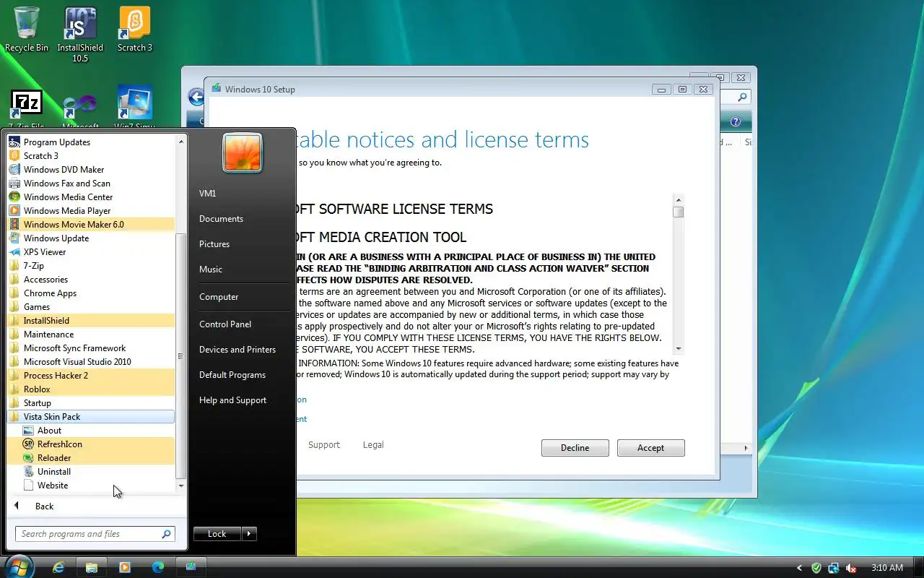Open Windows Update from the Start menu
This screenshot has width=924, height=578.
(x=91, y=238)
